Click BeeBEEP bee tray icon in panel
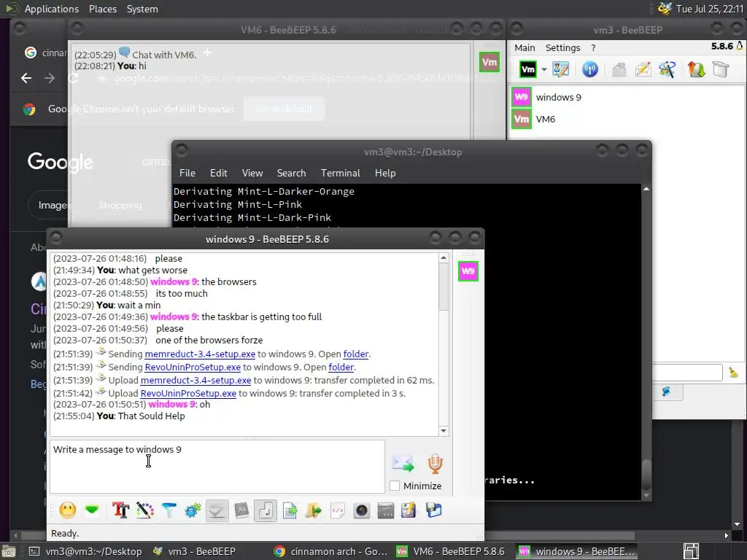This screenshot has width=747, height=560. (x=664, y=9)
